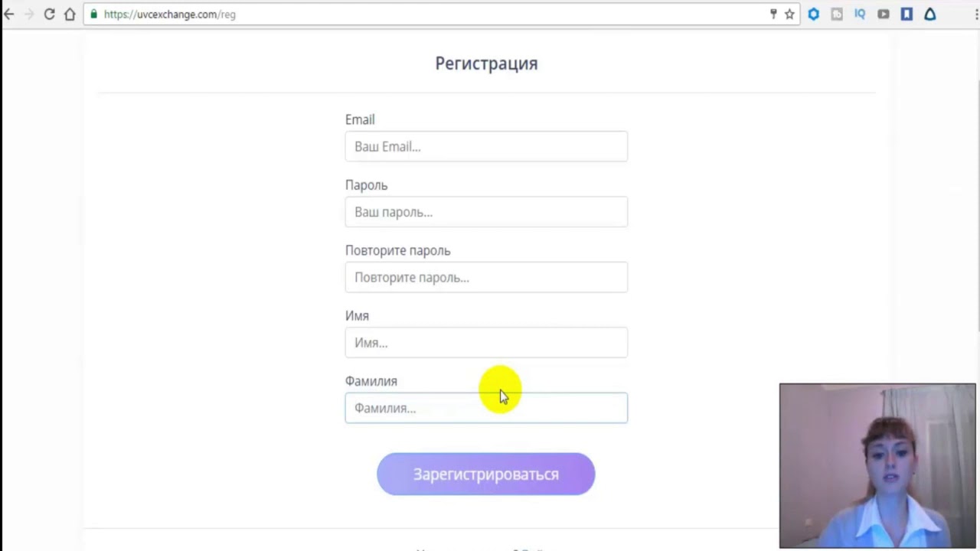Click the address bar URL

point(170,14)
